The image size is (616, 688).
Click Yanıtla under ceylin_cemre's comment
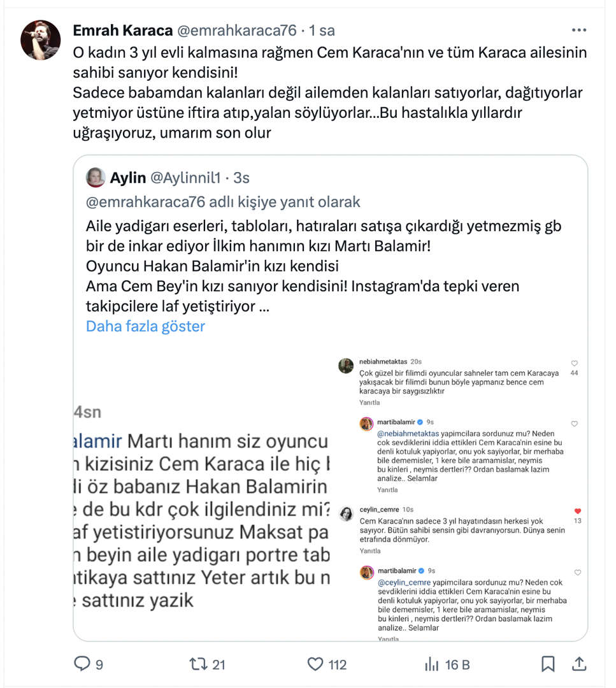point(369,550)
